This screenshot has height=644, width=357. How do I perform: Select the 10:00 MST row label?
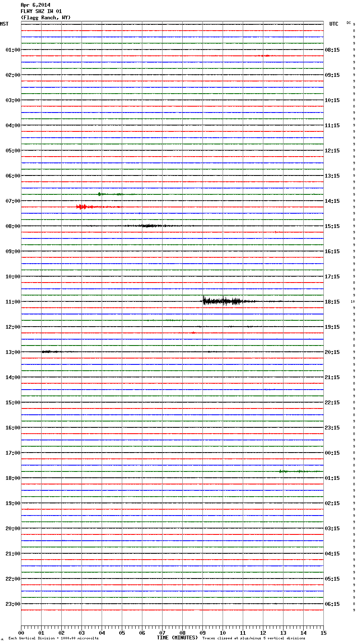coord(13,277)
